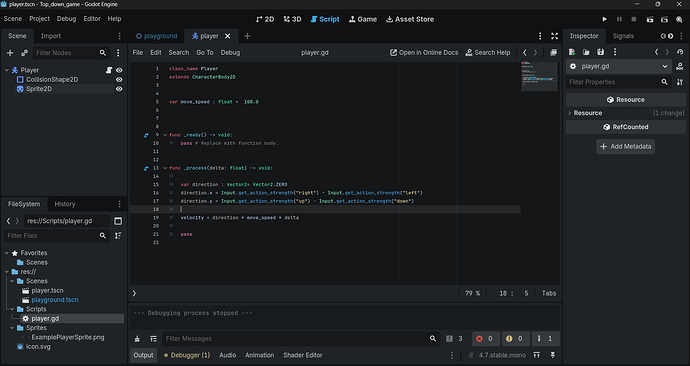Create a new resource in Inspector
Image resolution: width=690 pixels, height=366 pixels.
click(x=572, y=52)
